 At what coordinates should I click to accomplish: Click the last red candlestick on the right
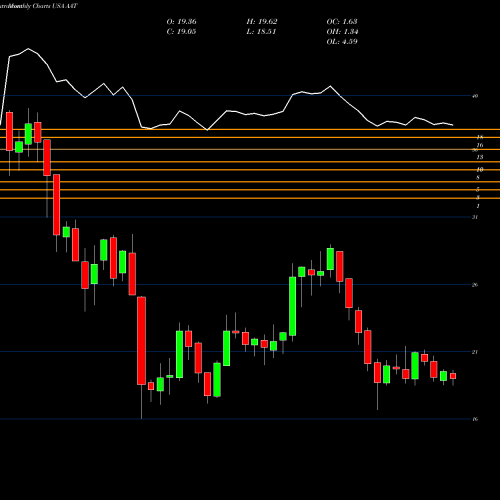click(x=453, y=376)
